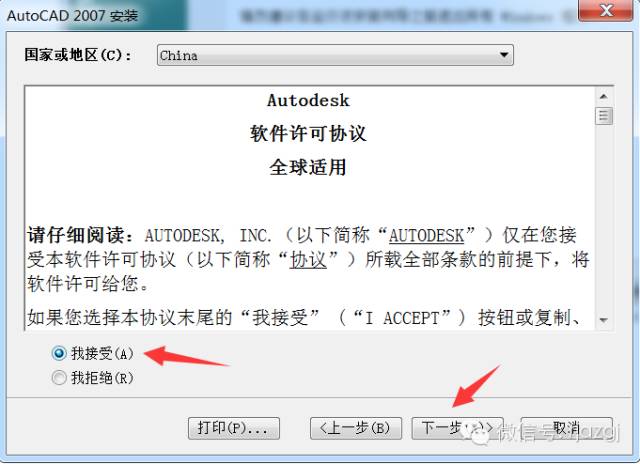Open the 国家或地区 China dropdown
640x464 pixels.
click(335, 55)
